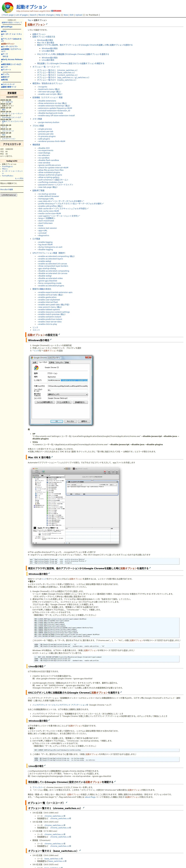
Task: Open the 編集時の認証につきまして notice link
Action: [x=12, y=23]
